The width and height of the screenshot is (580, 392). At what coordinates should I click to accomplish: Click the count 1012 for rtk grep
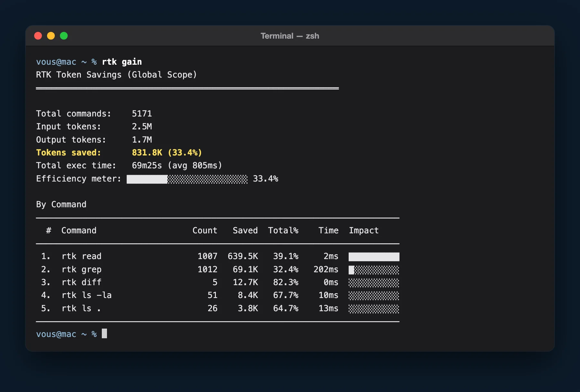[x=208, y=269]
